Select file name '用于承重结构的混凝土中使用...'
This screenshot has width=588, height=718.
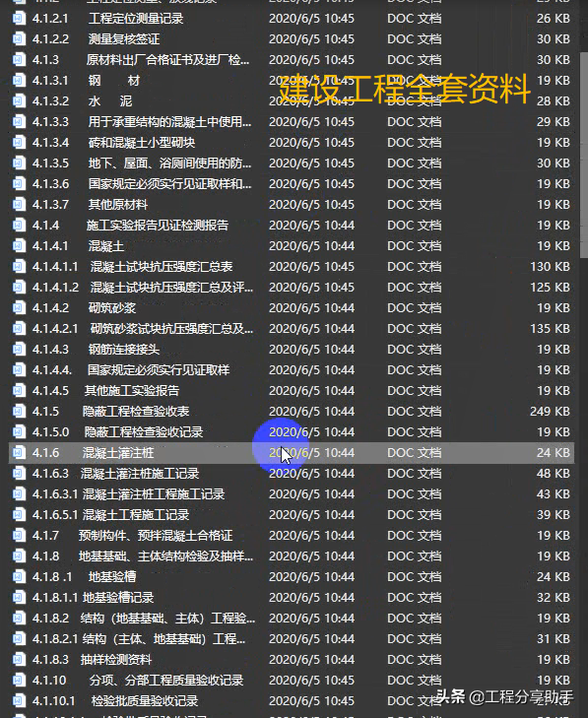pyautogui.click(x=169, y=122)
